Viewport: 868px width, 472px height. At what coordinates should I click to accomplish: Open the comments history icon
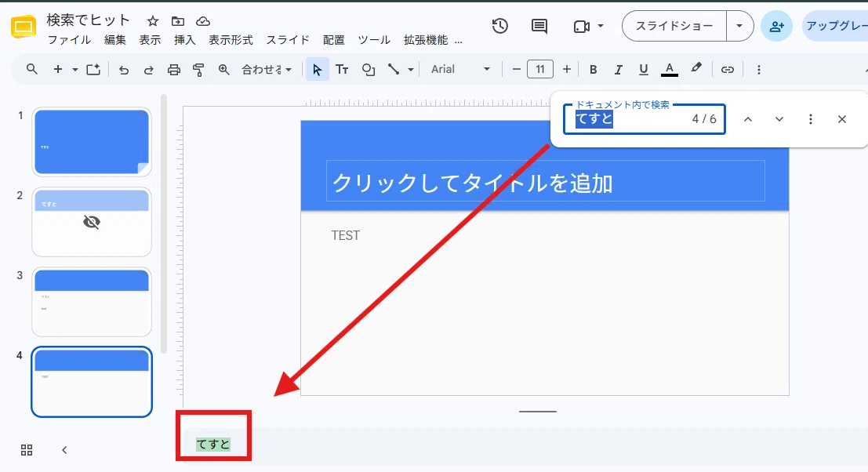point(539,26)
